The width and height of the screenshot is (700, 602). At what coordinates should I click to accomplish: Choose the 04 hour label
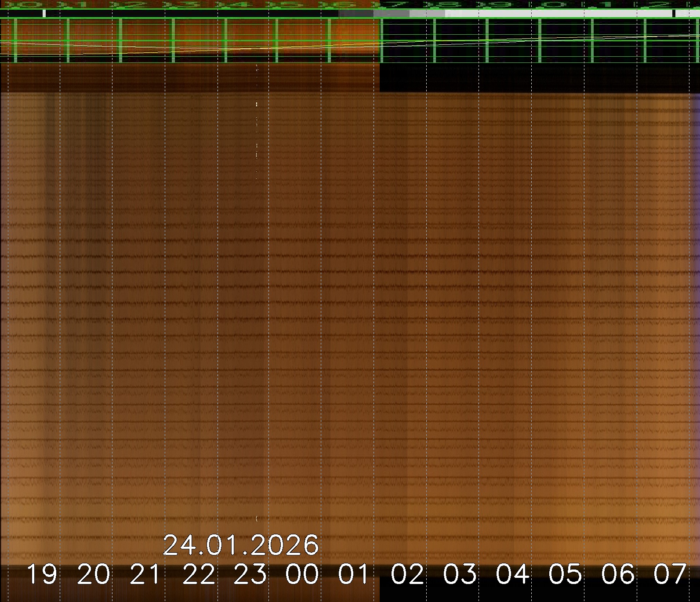512,574
